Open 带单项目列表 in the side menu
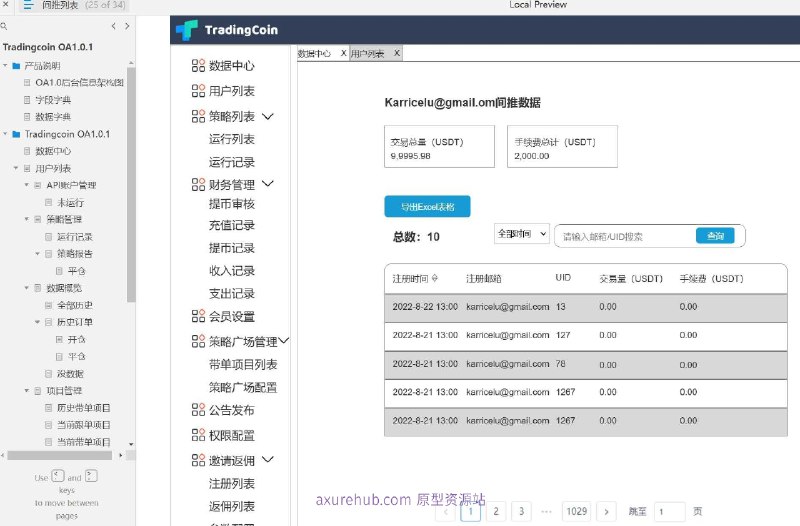800x526 pixels. [x=243, y=364]
